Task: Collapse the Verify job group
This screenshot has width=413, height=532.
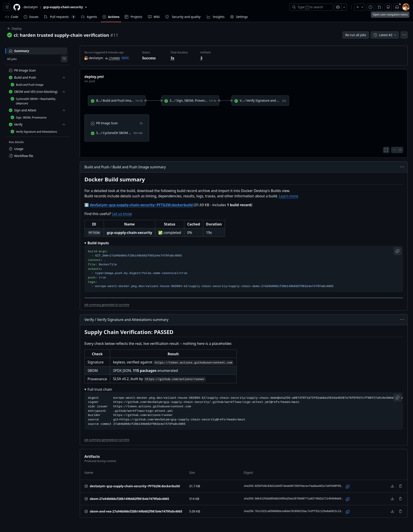Action: pos(64,124)
